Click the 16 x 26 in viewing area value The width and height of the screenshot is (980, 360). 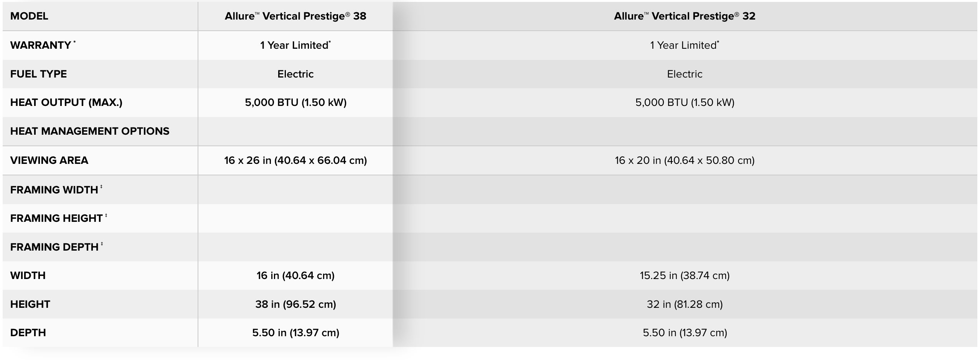(295, 160)
